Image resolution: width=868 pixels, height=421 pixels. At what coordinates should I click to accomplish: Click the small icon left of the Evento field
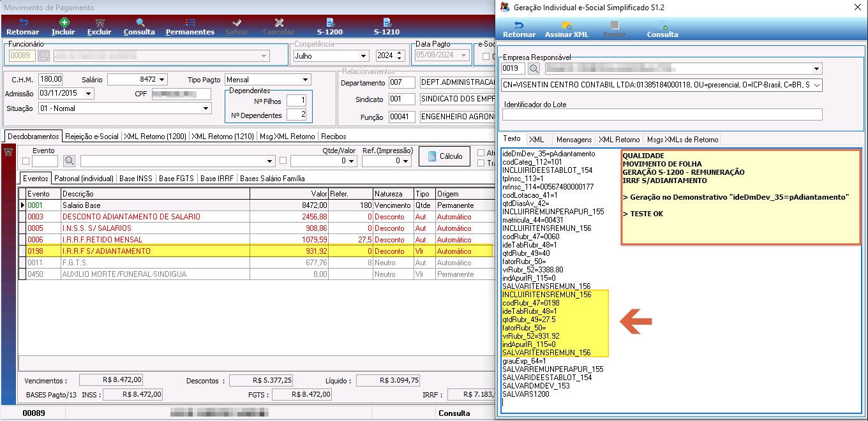click(9, 152)
